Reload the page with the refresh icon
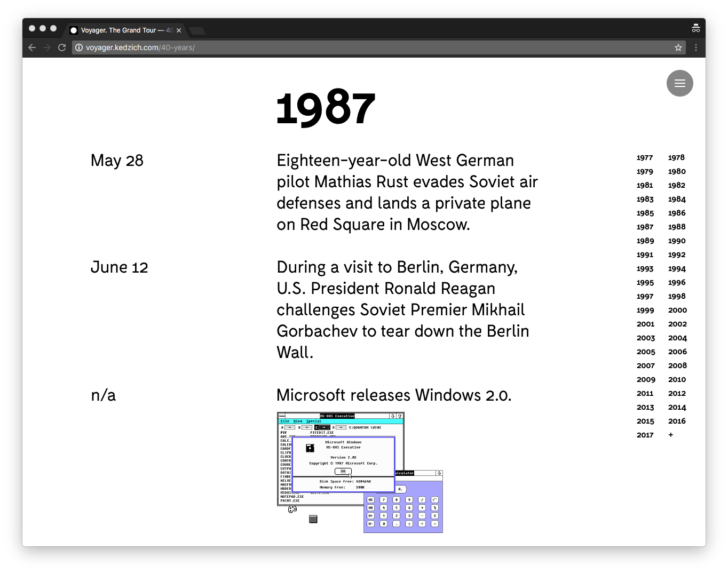Image resolution: width=728 pixels, height=573 pixels. [62, 47]
